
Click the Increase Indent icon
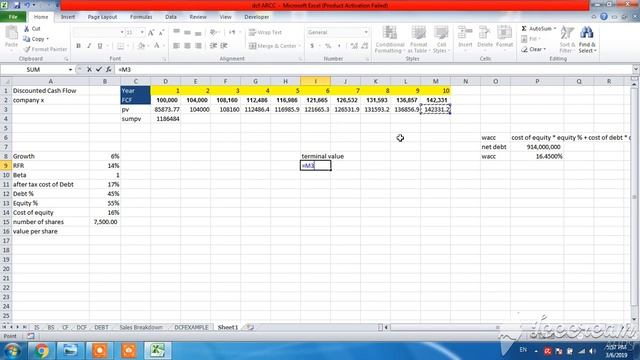tap(224, 46)
